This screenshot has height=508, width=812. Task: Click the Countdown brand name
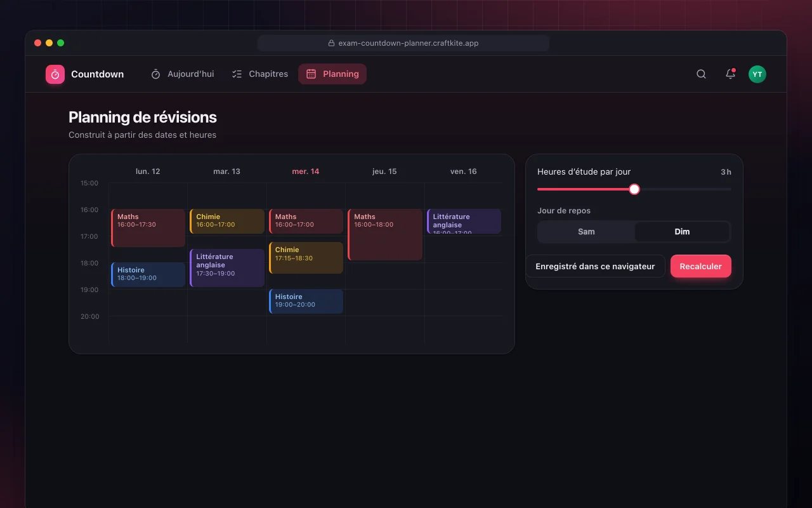[98, 74]
